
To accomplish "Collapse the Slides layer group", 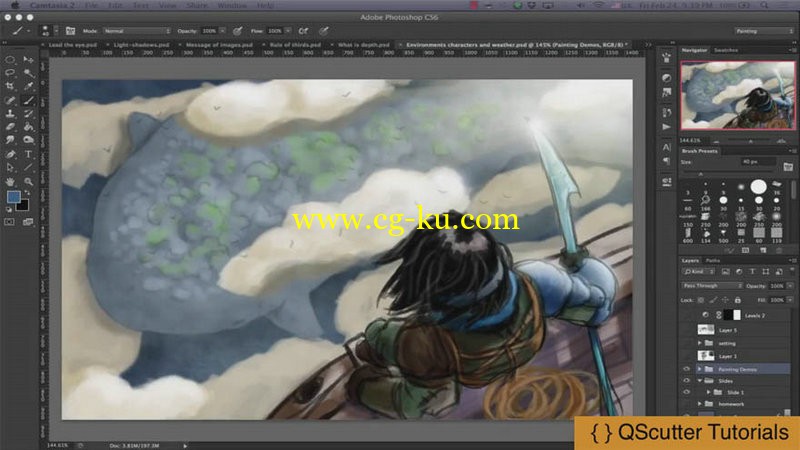I will pos(699,381).
